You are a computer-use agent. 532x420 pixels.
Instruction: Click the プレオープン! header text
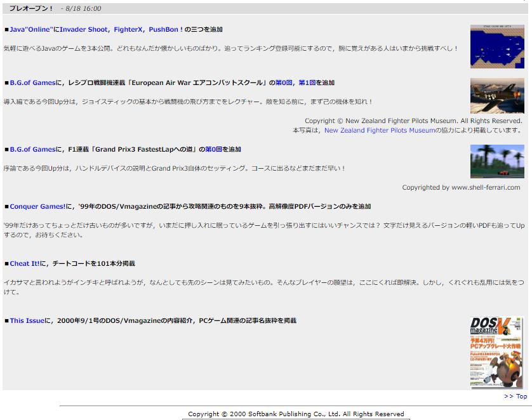(x=31, y=8)
